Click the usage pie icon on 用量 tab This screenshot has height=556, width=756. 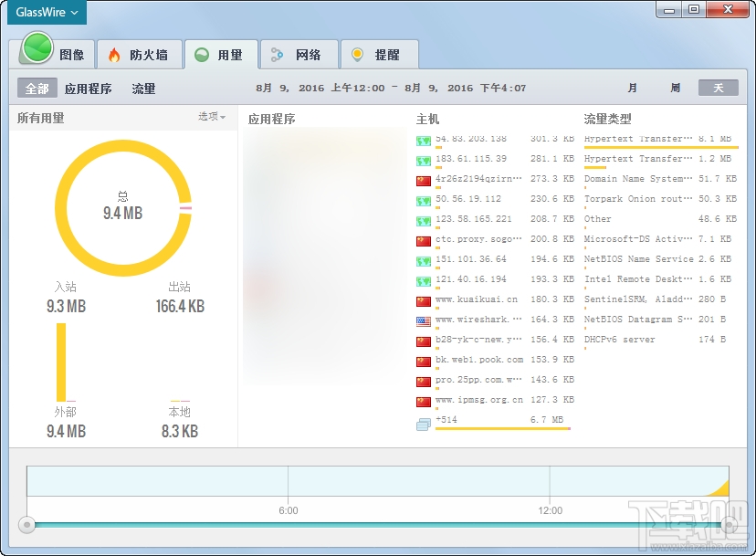tap(202, 55)
